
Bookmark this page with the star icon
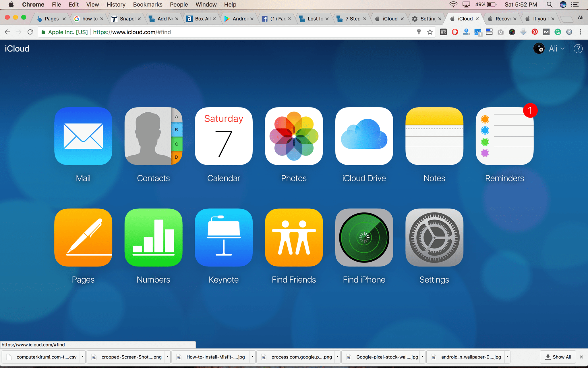[x=430, y=32]
